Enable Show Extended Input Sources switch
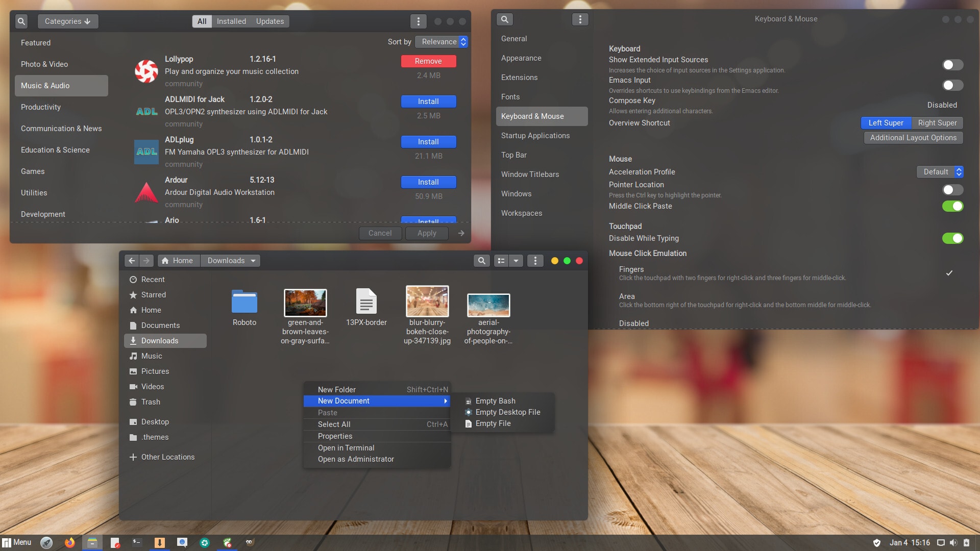The width and height of the screenshot is (980, 551). coord(952,65)
